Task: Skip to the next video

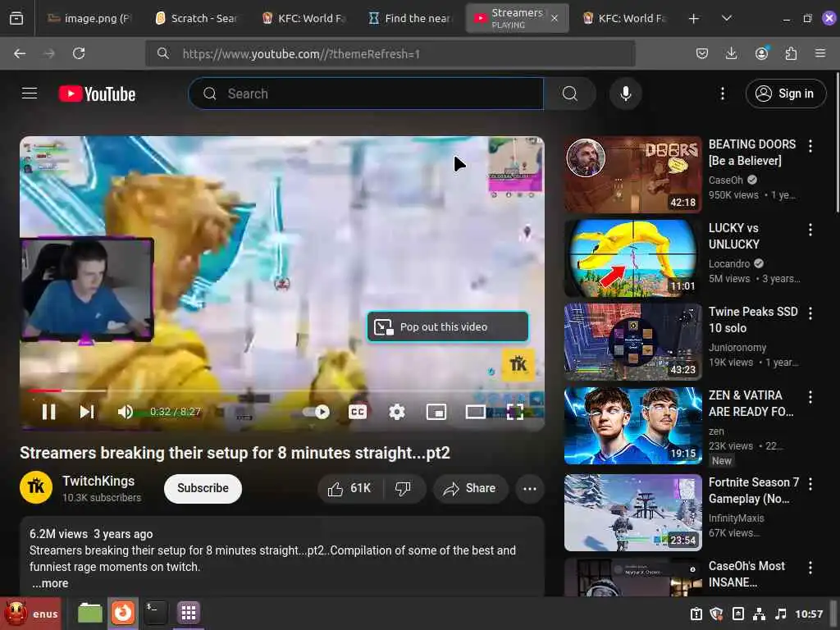Action: (x=87, y=412)
